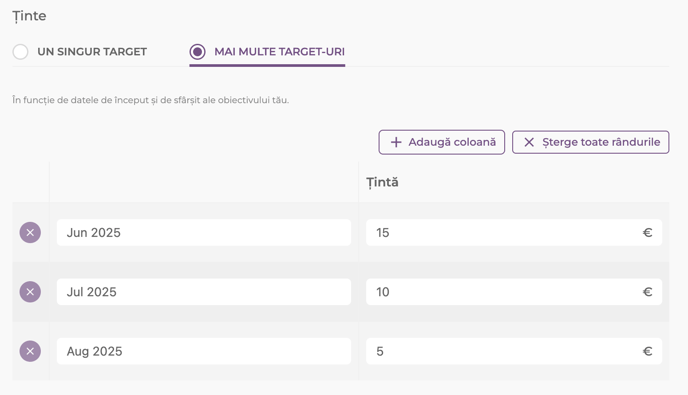The width and height of the screenshot is (688, 395).
Task: Focus the target field containing 10
Action: (x=514, y=292)
